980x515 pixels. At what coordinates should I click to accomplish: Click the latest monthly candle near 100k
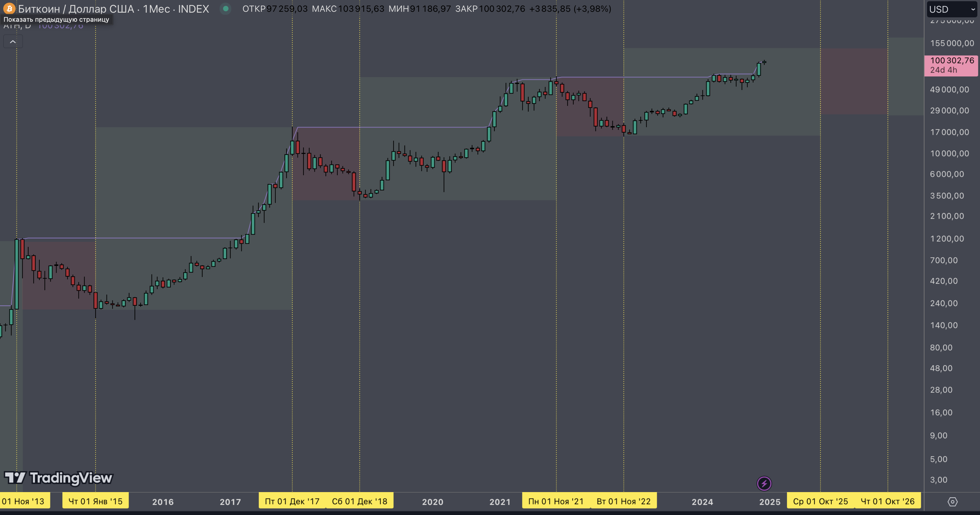coord(764,62)
